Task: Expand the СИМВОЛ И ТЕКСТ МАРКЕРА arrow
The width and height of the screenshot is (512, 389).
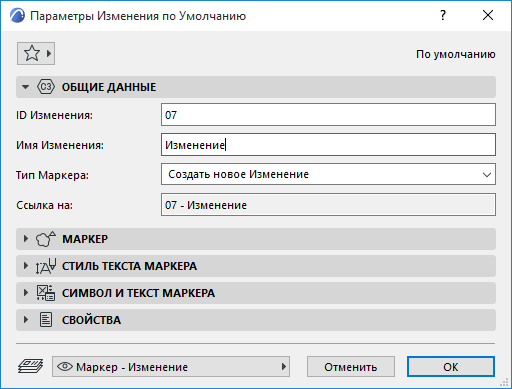Action: pos(26,293)
